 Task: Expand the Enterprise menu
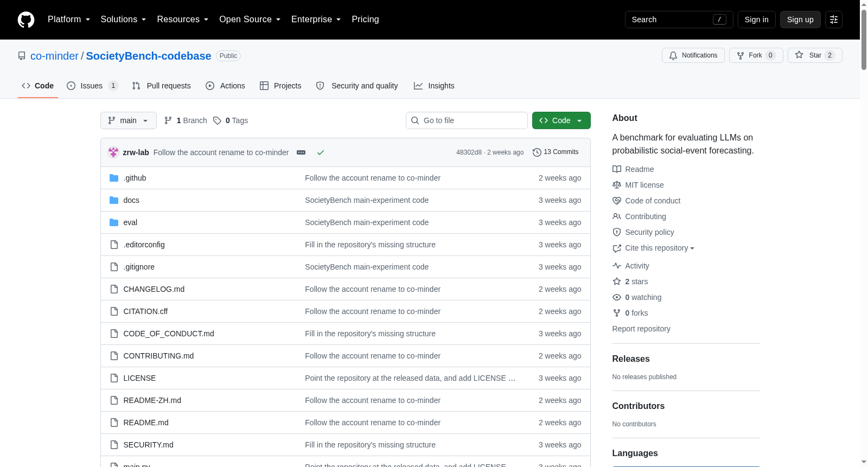[316, 20]
